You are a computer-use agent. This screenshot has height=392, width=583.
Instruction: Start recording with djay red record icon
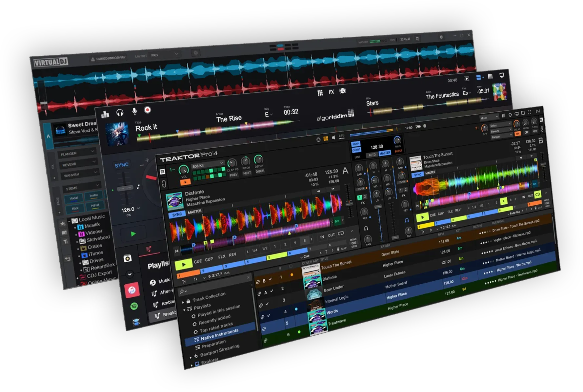pos(148,110)
